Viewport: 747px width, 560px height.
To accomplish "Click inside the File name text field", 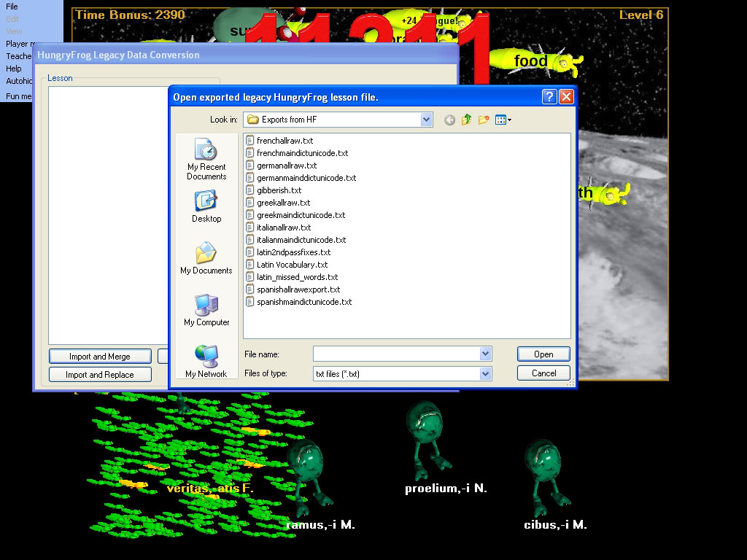I will (x=396, y=354).
